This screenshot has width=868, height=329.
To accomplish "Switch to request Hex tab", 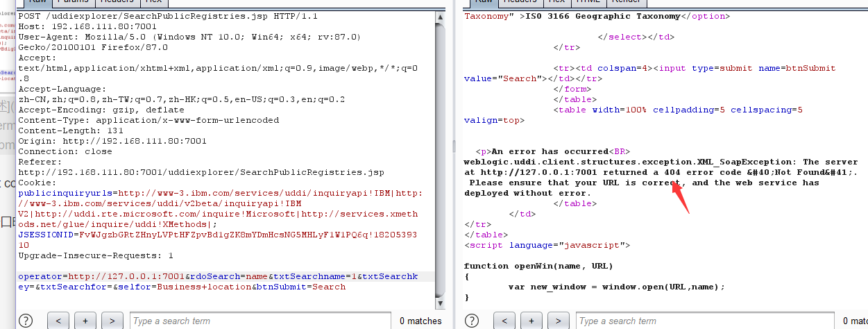I will pyautogui.click(x=153, y=3).
